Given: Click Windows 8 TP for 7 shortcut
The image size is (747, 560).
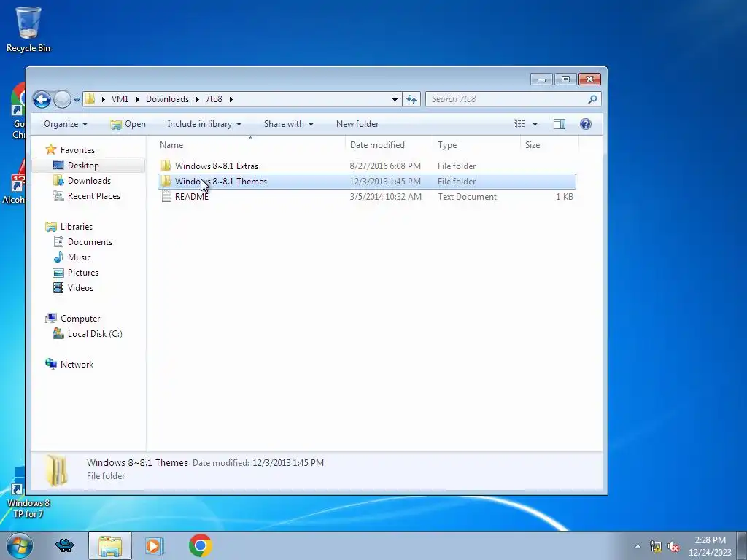Looking at the screenshot, I should [x=28, y=493].
